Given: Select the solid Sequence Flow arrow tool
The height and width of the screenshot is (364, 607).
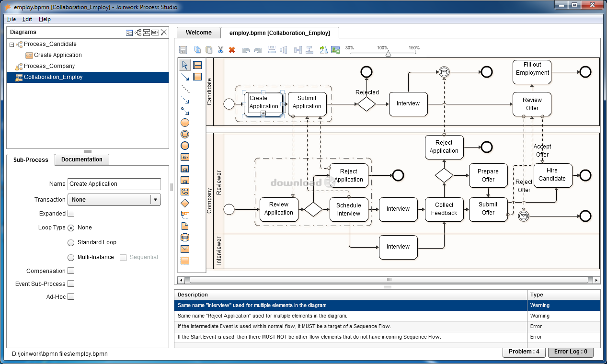Looking at the screenshot, I should (185, 77).
